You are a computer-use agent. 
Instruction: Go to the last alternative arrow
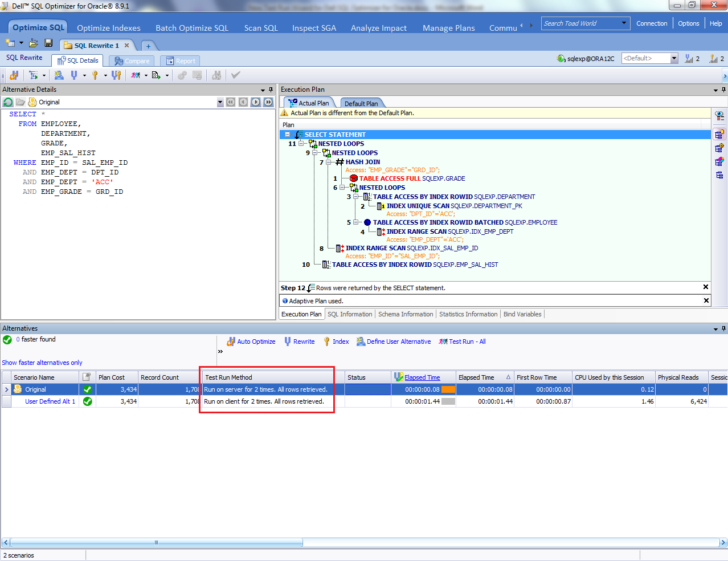click(268, 102)
